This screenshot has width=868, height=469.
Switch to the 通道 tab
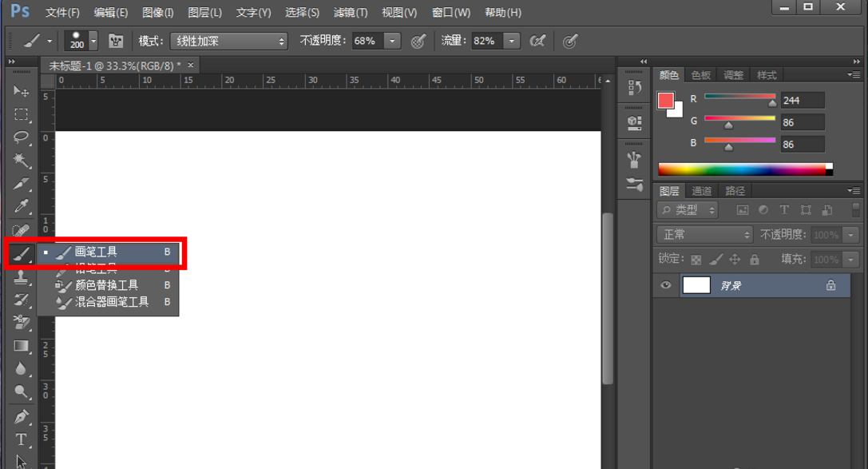pyautogui.click(x=702, y=191)
